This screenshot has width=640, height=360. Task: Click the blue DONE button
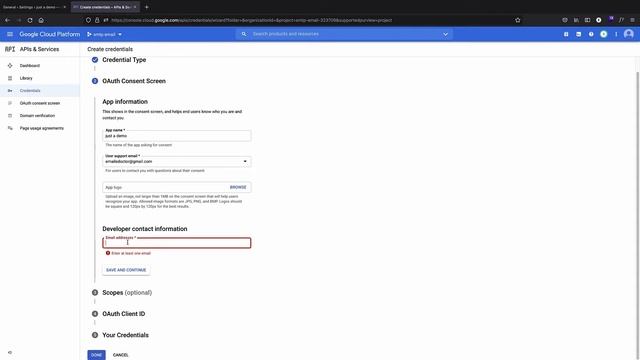click(96, 355)
